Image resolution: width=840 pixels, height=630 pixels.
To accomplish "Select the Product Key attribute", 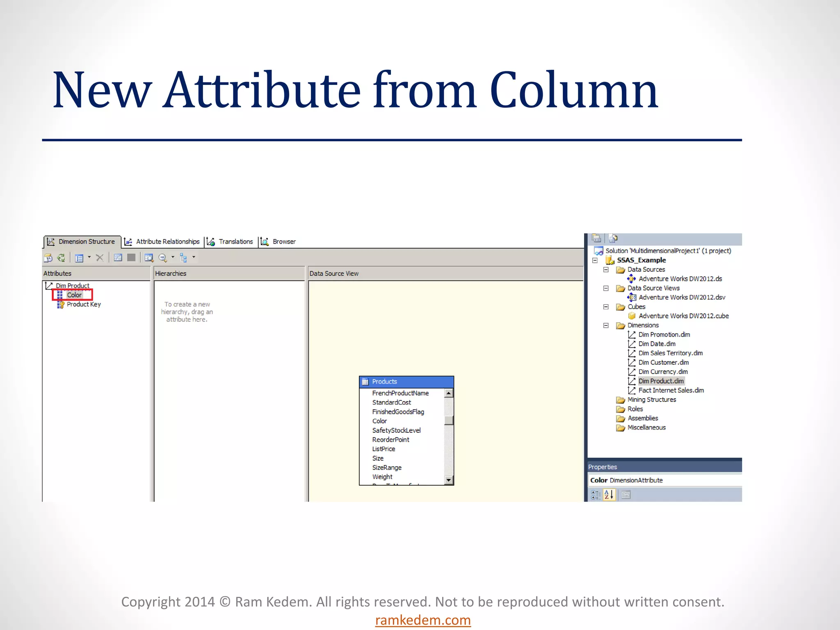I will (84, 304).
